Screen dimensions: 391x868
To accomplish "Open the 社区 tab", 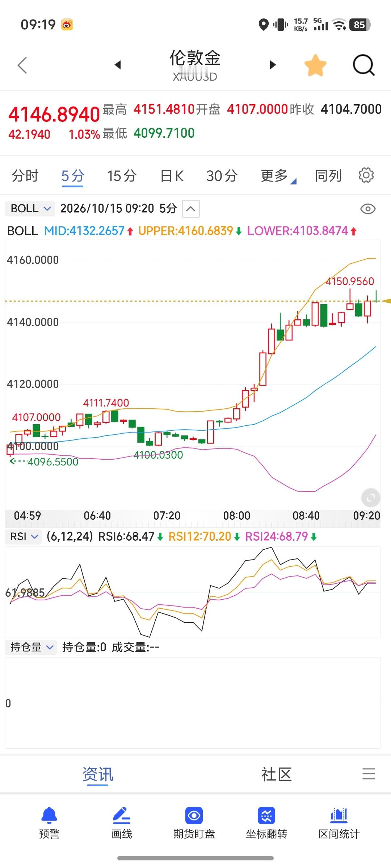I will [277, 775].
